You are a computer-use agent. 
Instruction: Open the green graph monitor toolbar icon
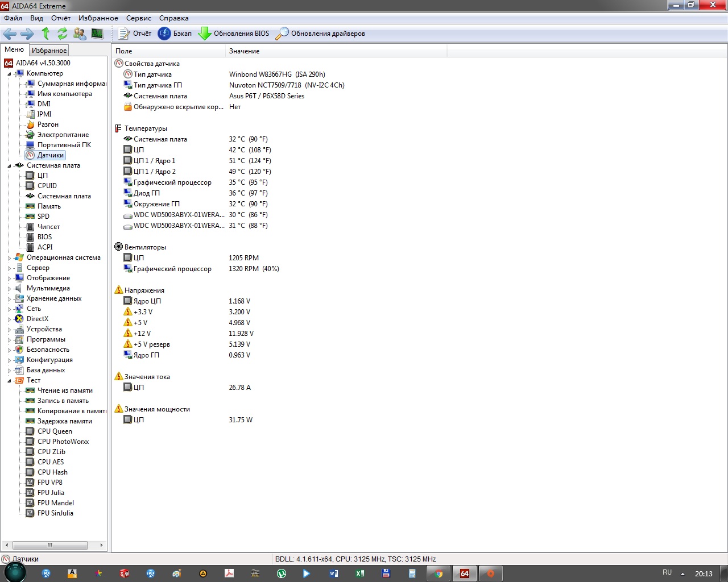click(x=97, y=34)
